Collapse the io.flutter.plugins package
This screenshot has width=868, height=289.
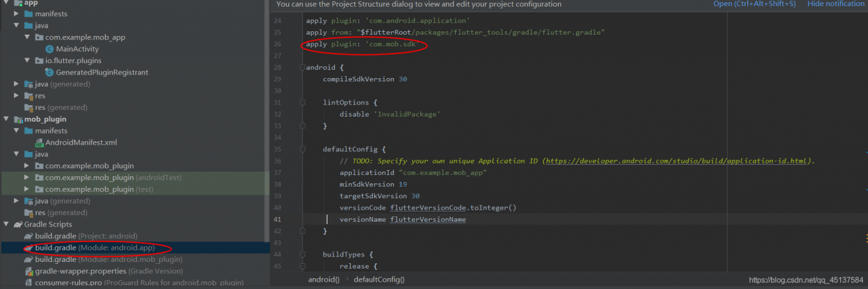pyautogui.click(x=27, y=60)
